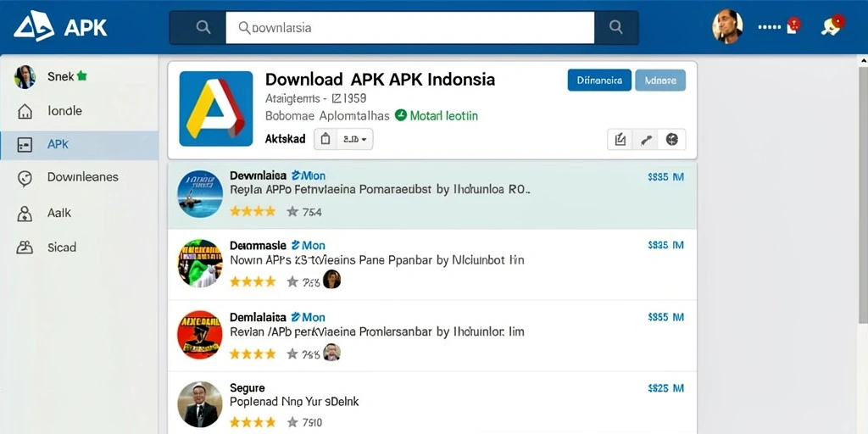Click the yellow star rating in Deınmasle row
The width and height of the screenshot is (868, 434).
pos(253,281)
